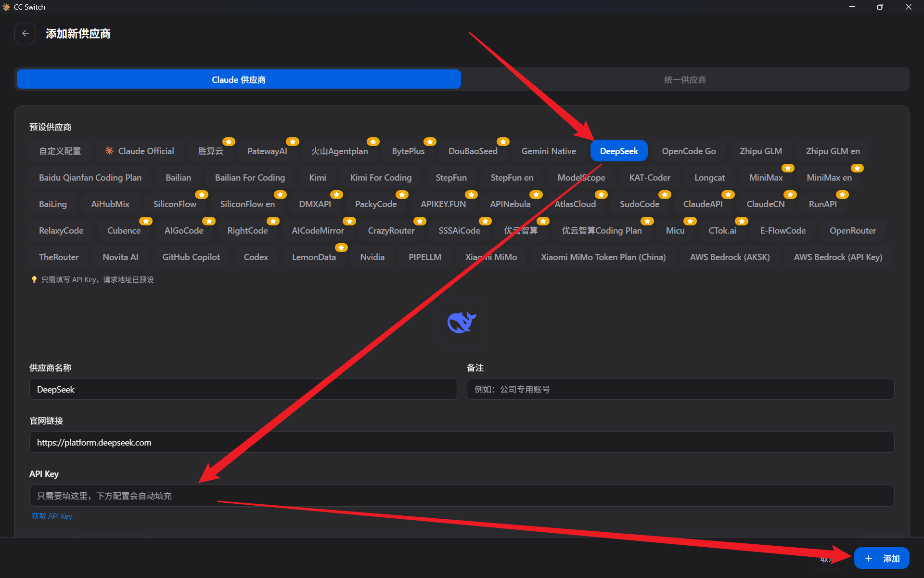Viewport: 924px width, 578px height.
Task: Select RunAPI preset
Action: point(822,204)
